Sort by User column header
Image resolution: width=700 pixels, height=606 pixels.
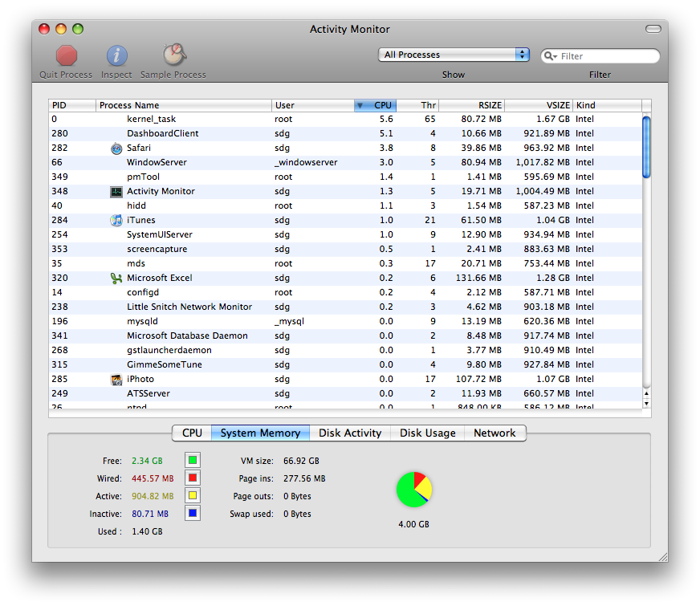tap(313, 105)
